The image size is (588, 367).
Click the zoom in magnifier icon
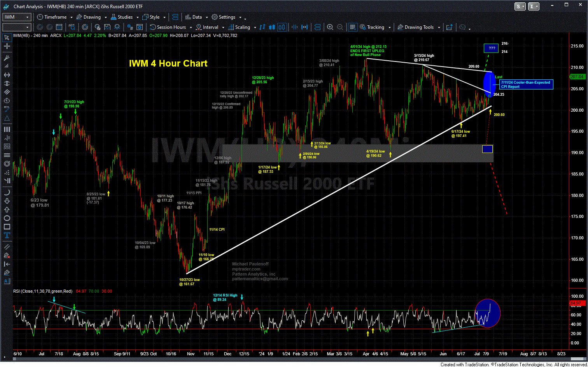(x=330, y=27)
